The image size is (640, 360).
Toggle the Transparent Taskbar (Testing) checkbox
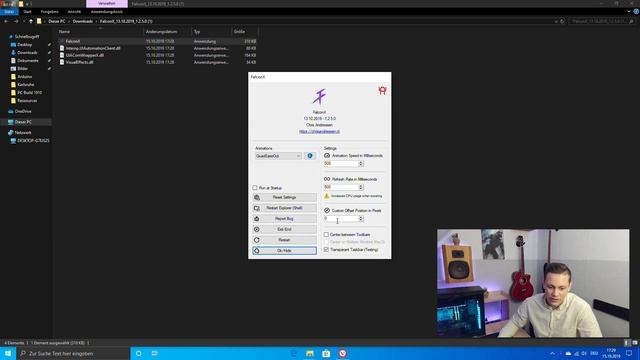tap(326, 249)
